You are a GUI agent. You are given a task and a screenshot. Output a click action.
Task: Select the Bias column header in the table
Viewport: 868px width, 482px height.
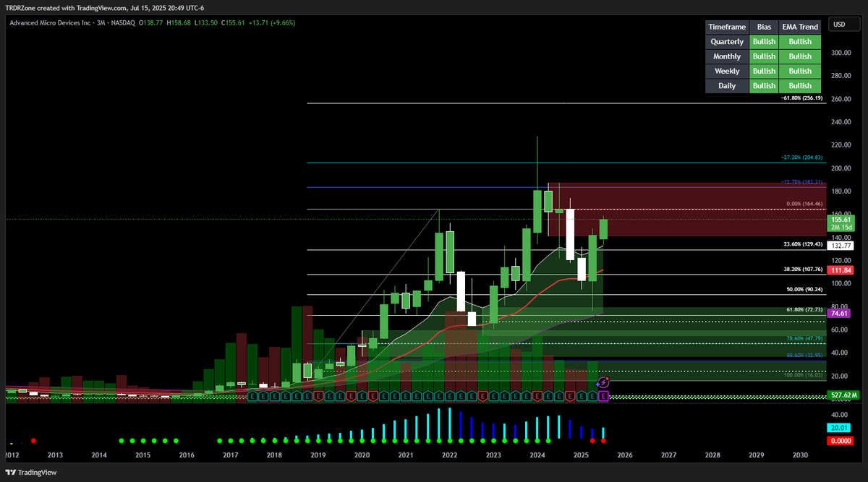[x=764, y=27]
